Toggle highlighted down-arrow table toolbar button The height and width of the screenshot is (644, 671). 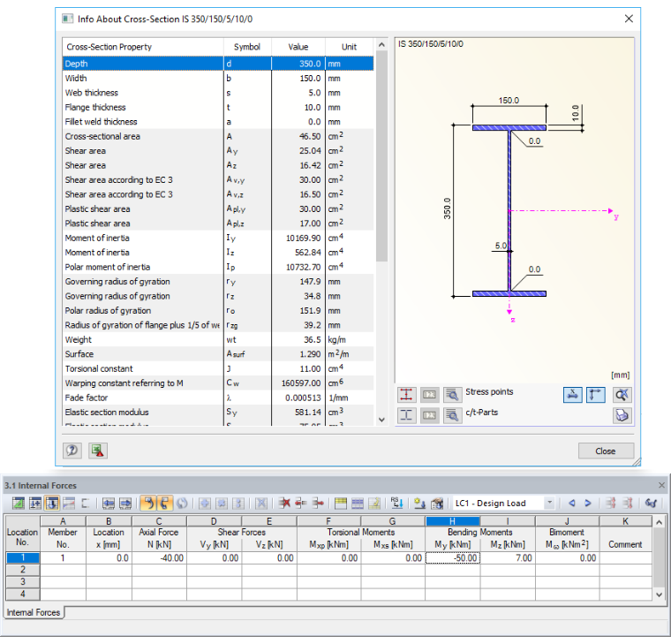52,504
